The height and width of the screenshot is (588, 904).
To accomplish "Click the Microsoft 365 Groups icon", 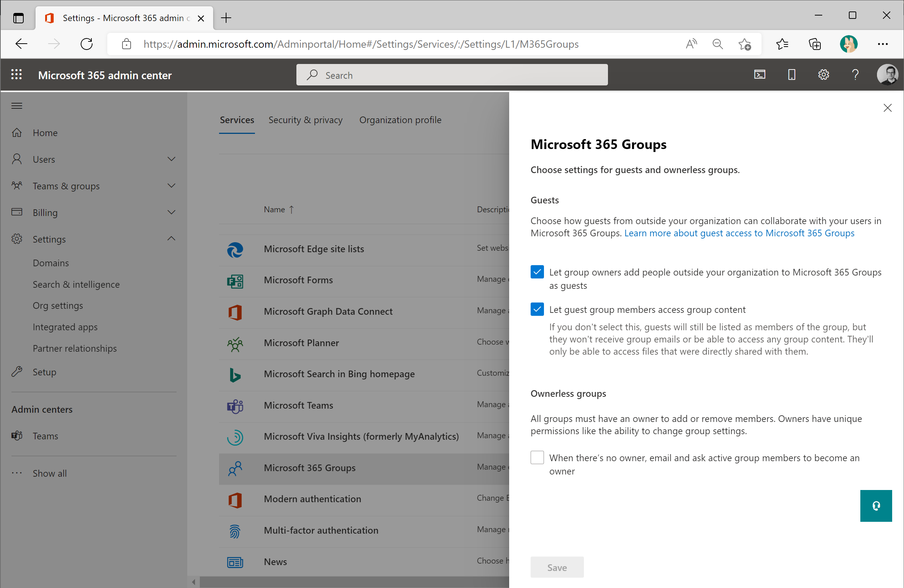I will point(235,469).
